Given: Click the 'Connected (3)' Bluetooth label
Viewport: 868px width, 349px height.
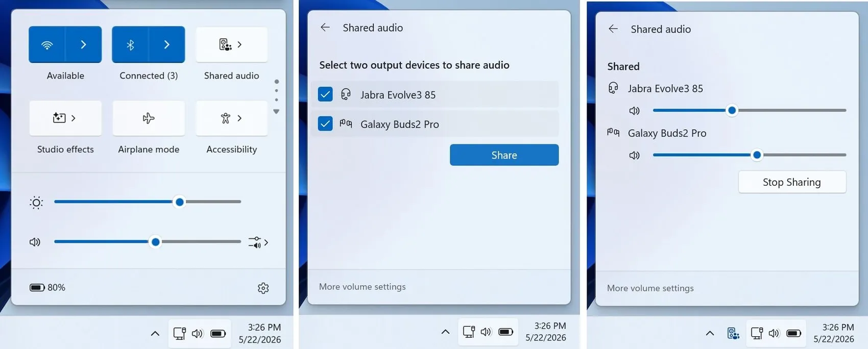Looking at the screenshot, I should tap(149, 76).
